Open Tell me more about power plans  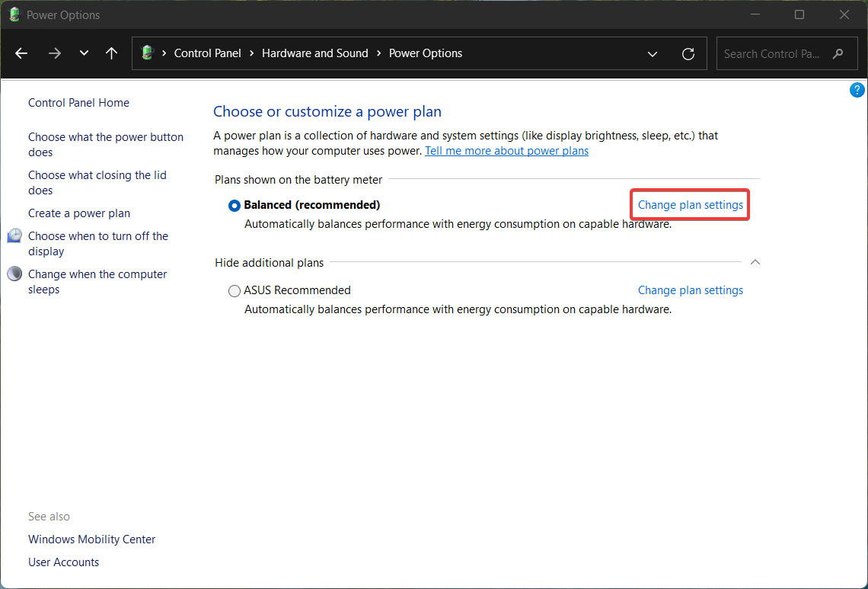pyautogui.click(x=506, y=151)
